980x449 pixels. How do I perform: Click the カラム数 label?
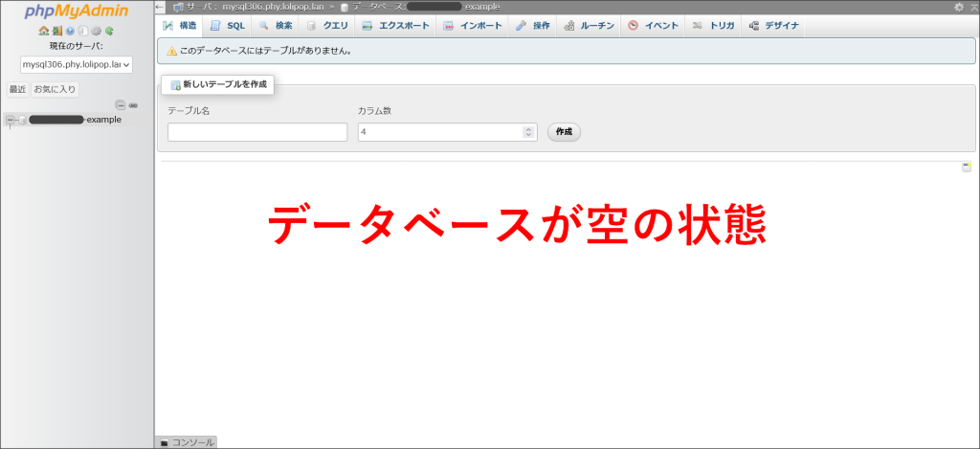tap(374, 111)
